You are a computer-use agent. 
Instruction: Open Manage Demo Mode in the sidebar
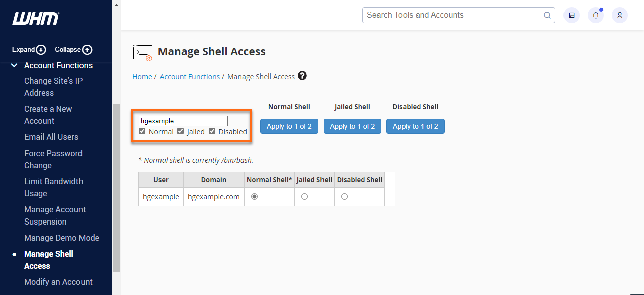pyautogui.click(x=61, y=238)
